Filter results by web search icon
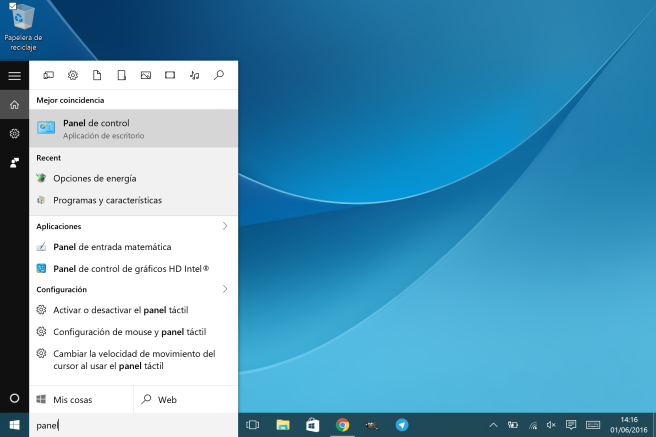Screen dimensions: 656x437 click(218, 75)
